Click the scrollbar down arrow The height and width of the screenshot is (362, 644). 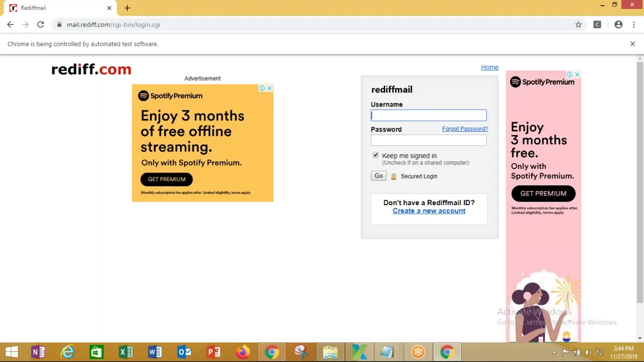point(640,338)
